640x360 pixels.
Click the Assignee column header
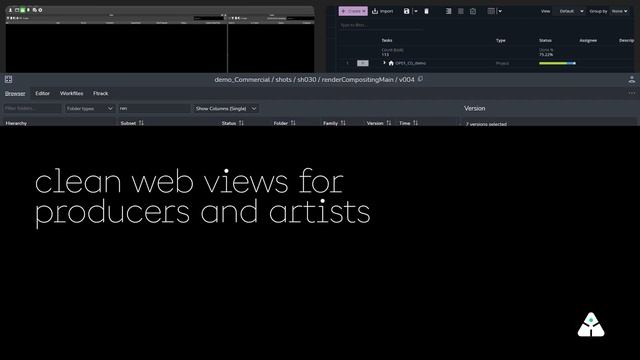click(x=588, y=40)
